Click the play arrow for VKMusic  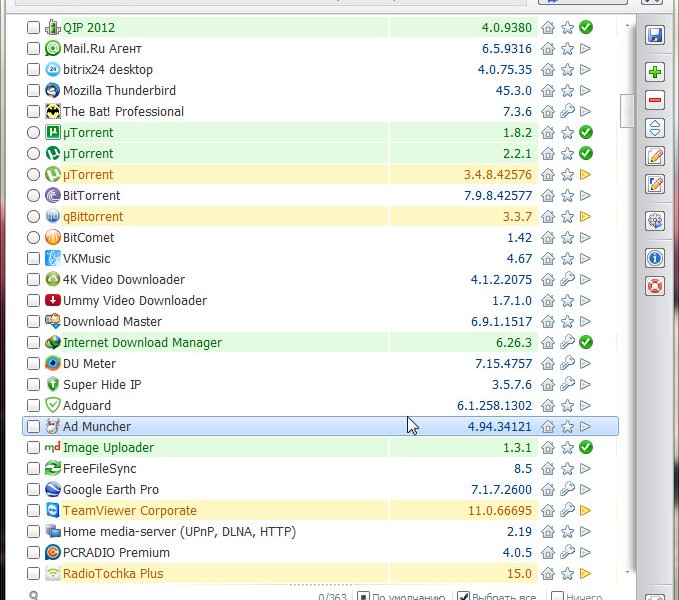click(585, 258)
